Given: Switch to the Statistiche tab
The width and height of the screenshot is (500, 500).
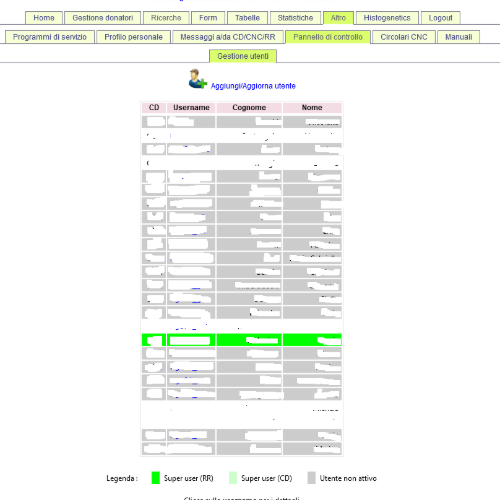Looking at the screenshot, I should click(295, 18).
